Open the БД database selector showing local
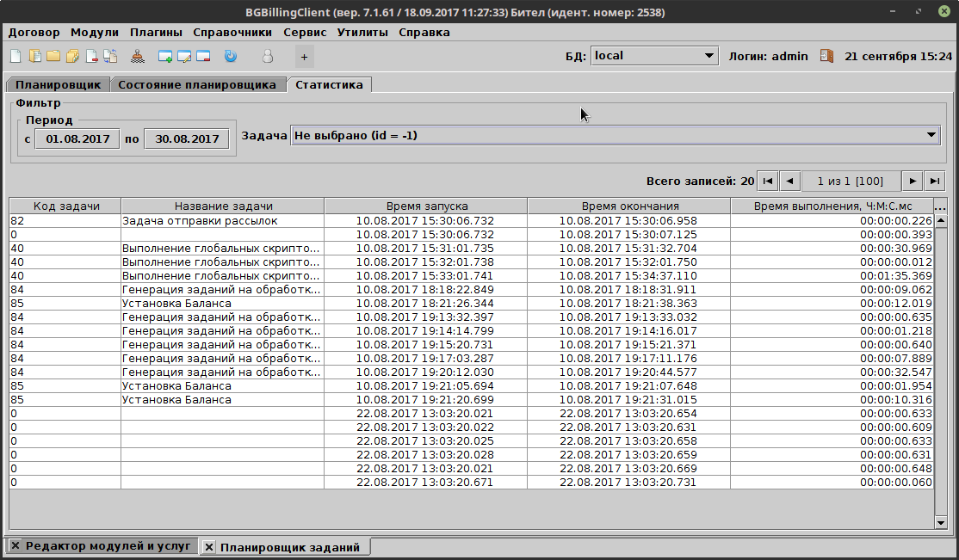Screen dimensions: 959x560 point(654,55)
